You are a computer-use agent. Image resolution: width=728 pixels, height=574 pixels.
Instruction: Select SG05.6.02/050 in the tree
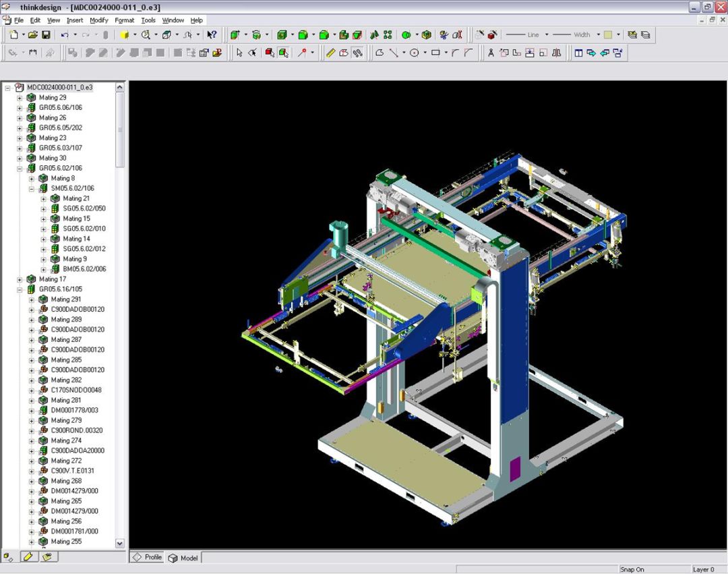(84, 208)
